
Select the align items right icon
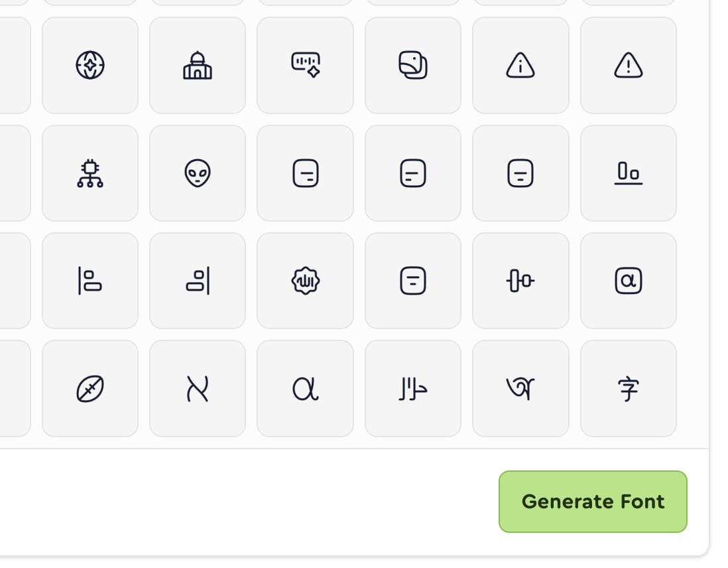point(197,280)
